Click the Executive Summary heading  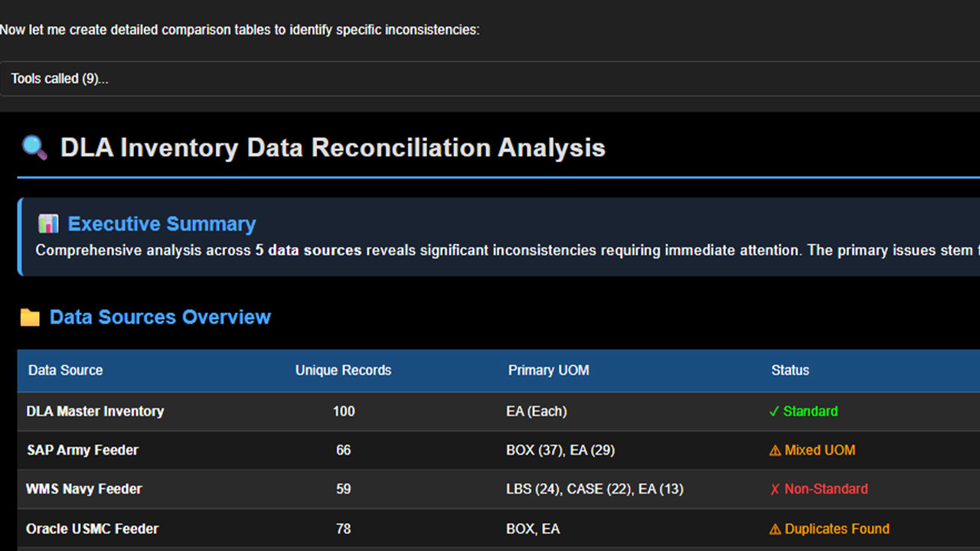click(162, 223)
